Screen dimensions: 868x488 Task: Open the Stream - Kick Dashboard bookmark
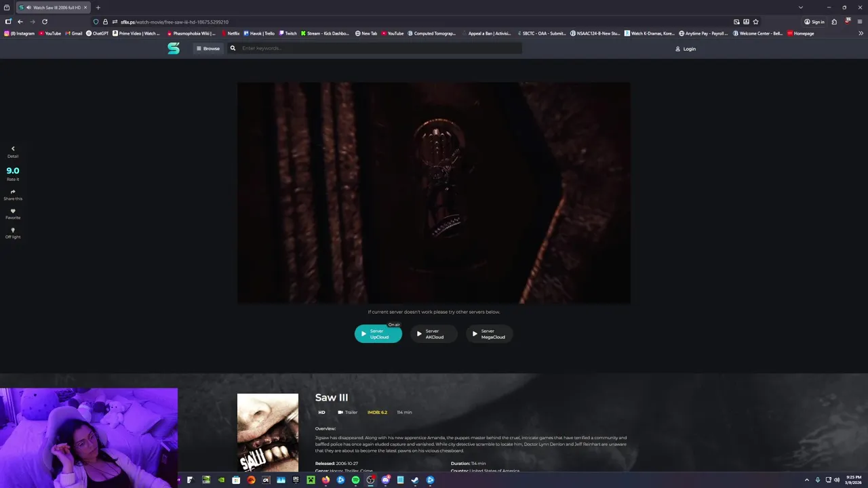point(325,33)
